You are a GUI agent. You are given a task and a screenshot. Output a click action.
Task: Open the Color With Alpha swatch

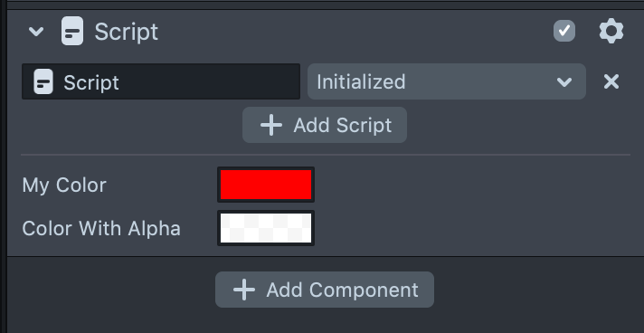click(x=266, y=228)
